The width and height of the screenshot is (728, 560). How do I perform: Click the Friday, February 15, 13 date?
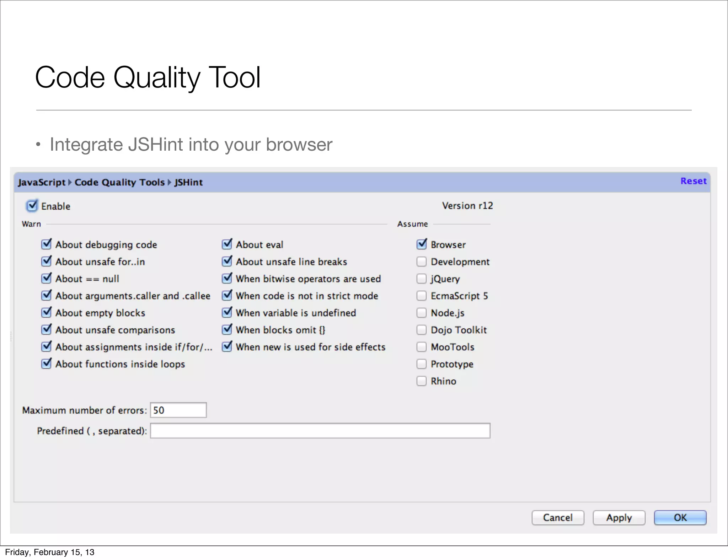coord(50,552)
